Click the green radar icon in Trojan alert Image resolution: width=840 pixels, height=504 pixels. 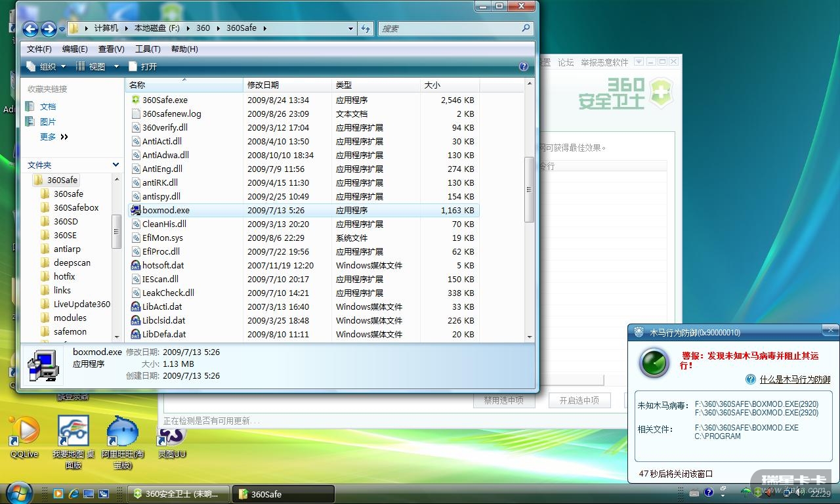[654, 362]
